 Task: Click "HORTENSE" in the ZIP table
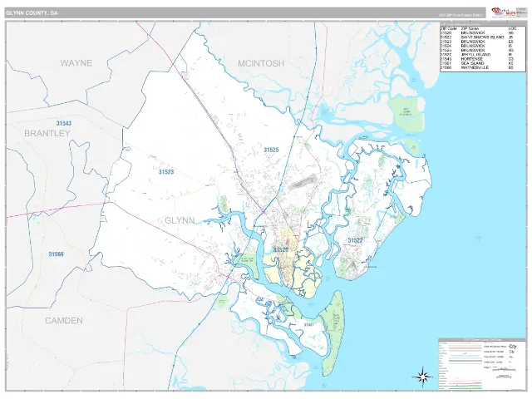471,59
